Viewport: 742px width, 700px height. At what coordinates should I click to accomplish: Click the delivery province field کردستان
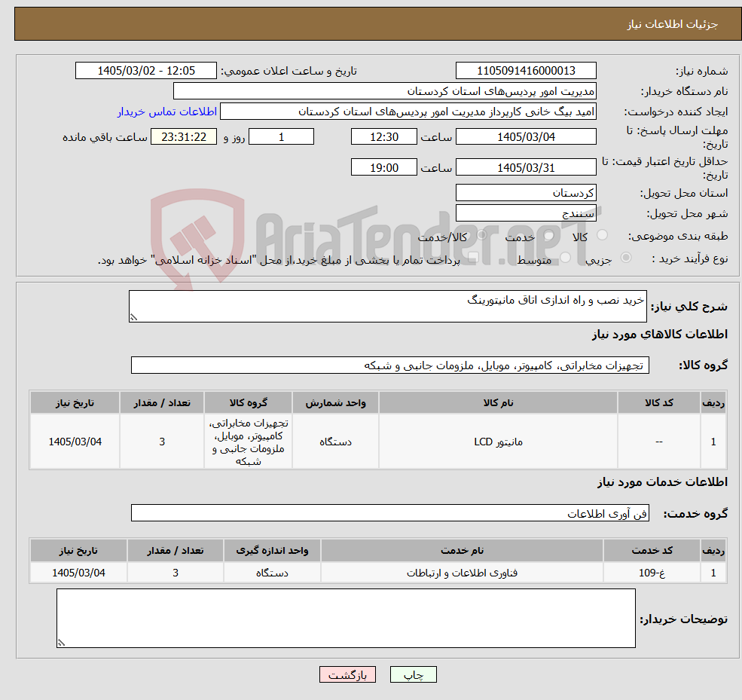tap(526, 193)
